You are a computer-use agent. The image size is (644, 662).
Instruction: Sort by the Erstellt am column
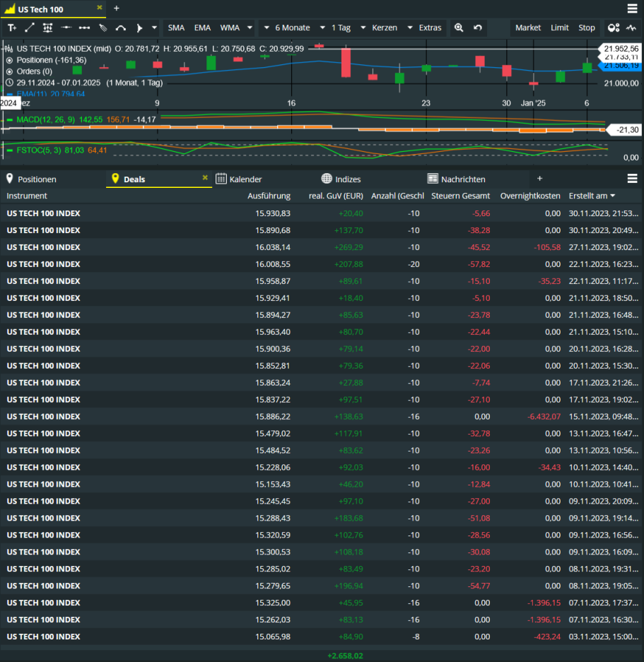592,196
